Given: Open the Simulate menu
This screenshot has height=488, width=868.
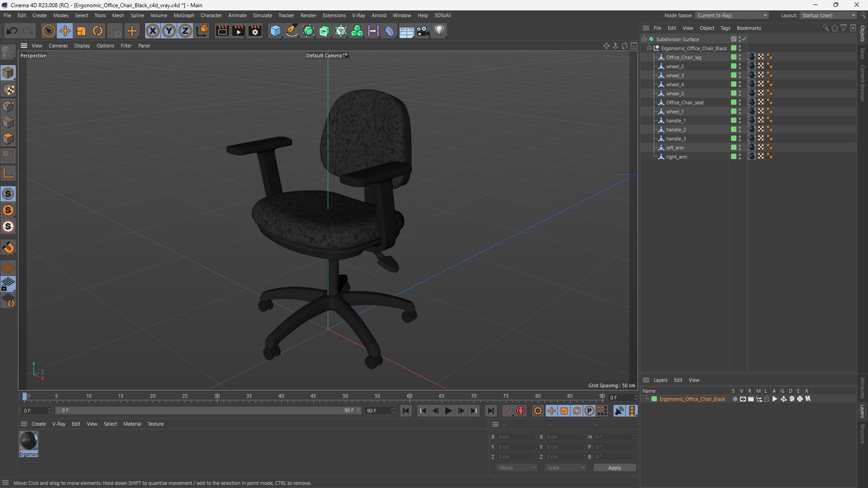Looking at the screenshot, I should coord(262,15).
